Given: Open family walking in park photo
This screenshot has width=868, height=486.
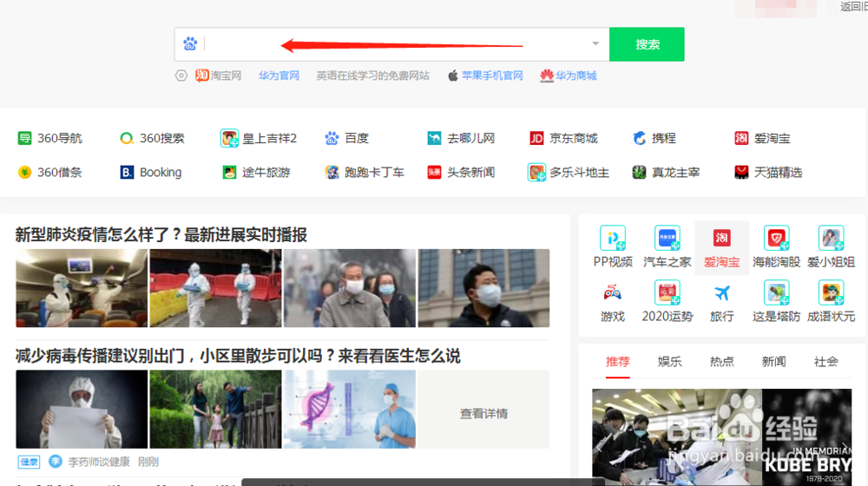Looking at the screenshot, I should pyautogui.click(x=215, y=409).
